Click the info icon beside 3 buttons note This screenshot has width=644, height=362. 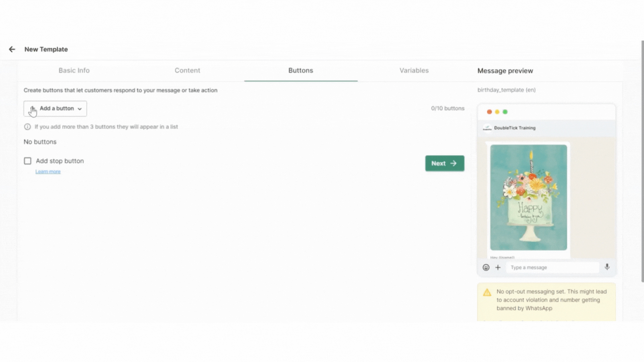[28, 127]
